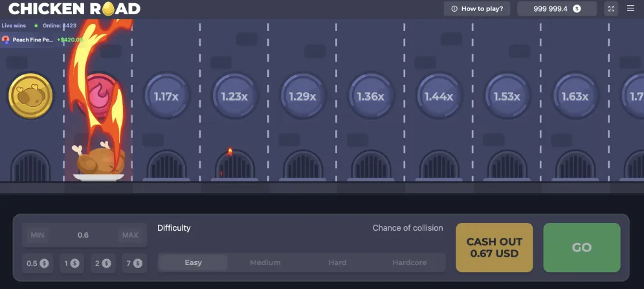
Task: Click the bet amount field showing 0.6
Action: click(83, 235)
